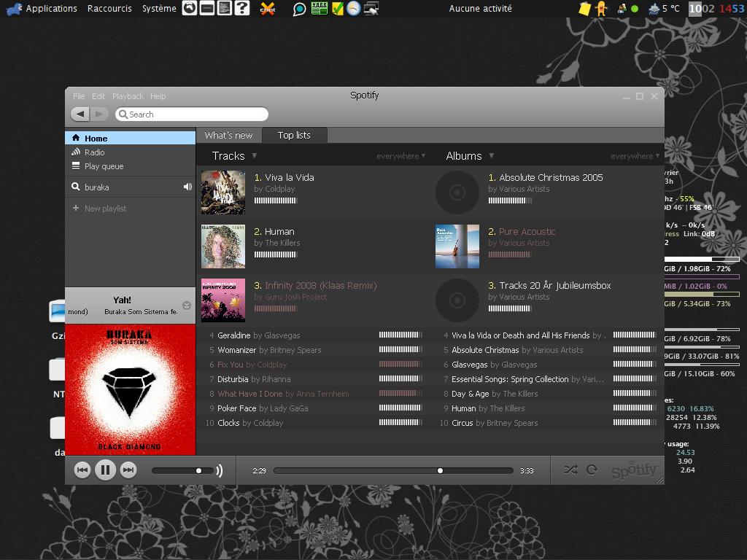The image size is (747, 560).
Task: Open the Tracks 'everywhere' region dropdown
Action: point(400,156)
